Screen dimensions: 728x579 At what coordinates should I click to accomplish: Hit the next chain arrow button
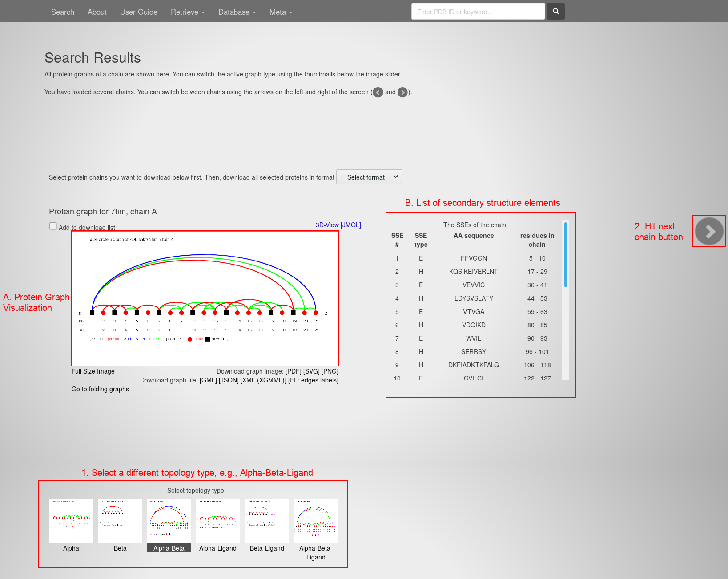709,231
